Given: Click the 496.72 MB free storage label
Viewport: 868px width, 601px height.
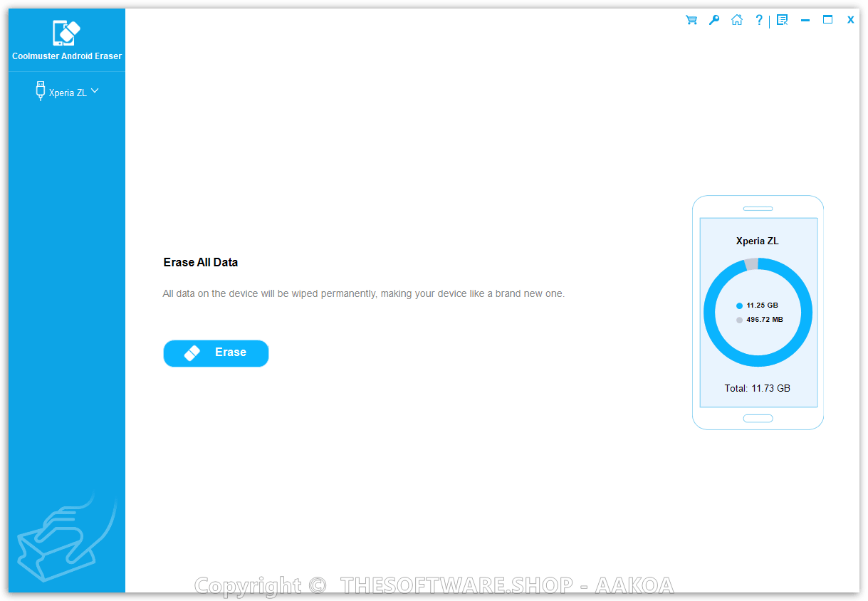Looking at the screenshot, I should tap(765, 320).
